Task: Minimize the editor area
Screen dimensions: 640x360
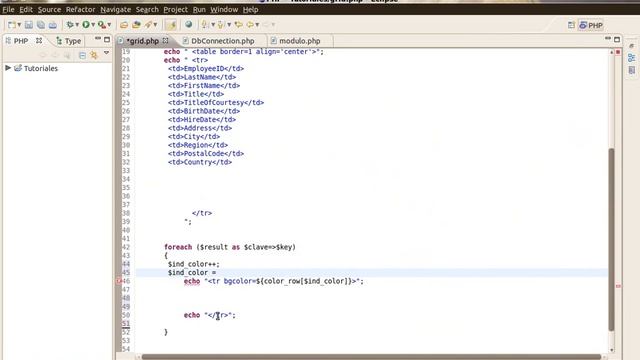Action: 608,38
